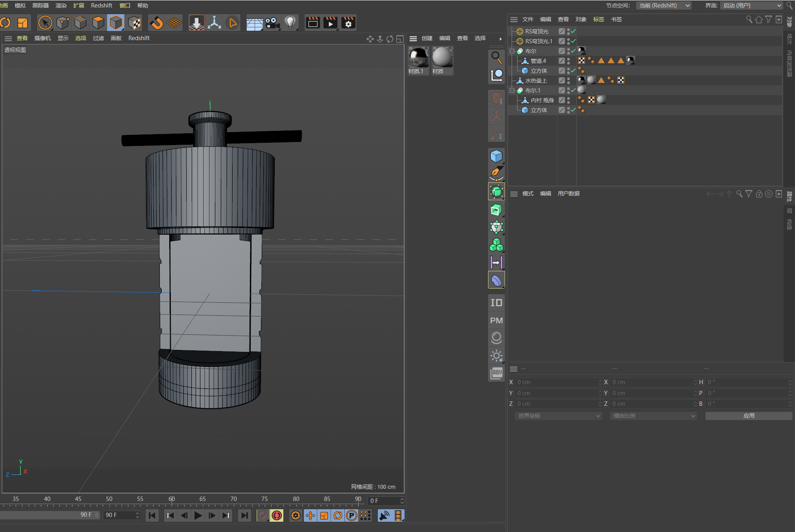Viewport: 795px width, 532px height.
Task: Click the ID plugin icon
Action: click(496, 303)
